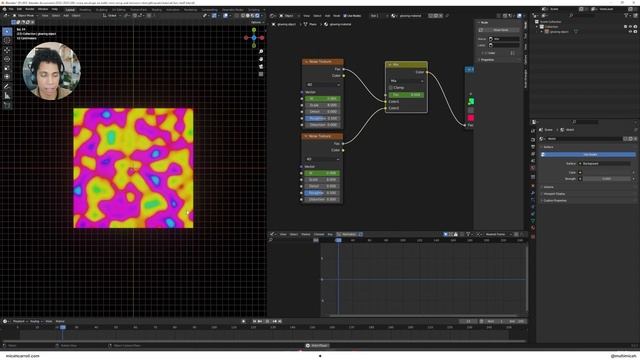Select the Rotate tool
The image size is (640, 360).
[7, 59]
